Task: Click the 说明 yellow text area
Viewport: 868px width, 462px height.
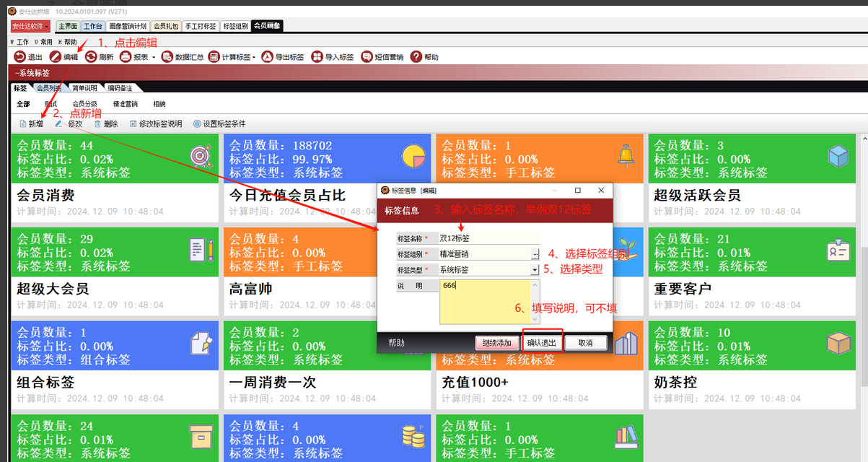Action: [485, 302]
